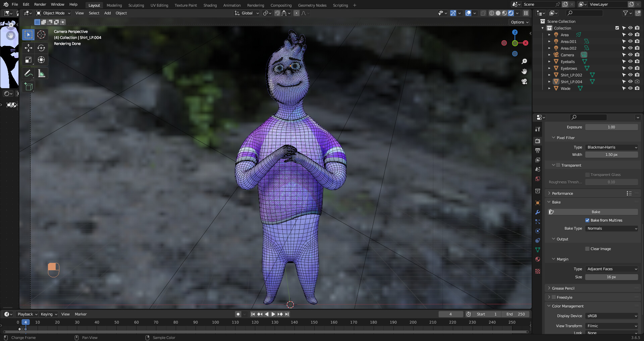The width and height of the screenshot is (644, 341).
Task: Open the Modifier Properties wrench tab
Action: point(537,212)
